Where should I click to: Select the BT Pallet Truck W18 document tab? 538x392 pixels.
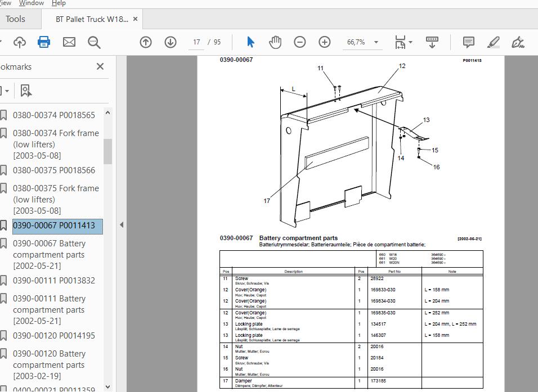click(92, 19)
